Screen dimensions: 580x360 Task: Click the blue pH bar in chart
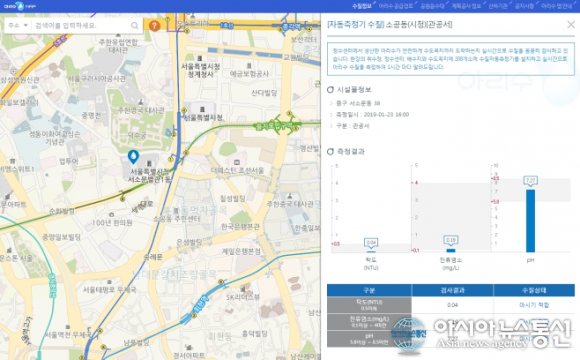(530, 221)
